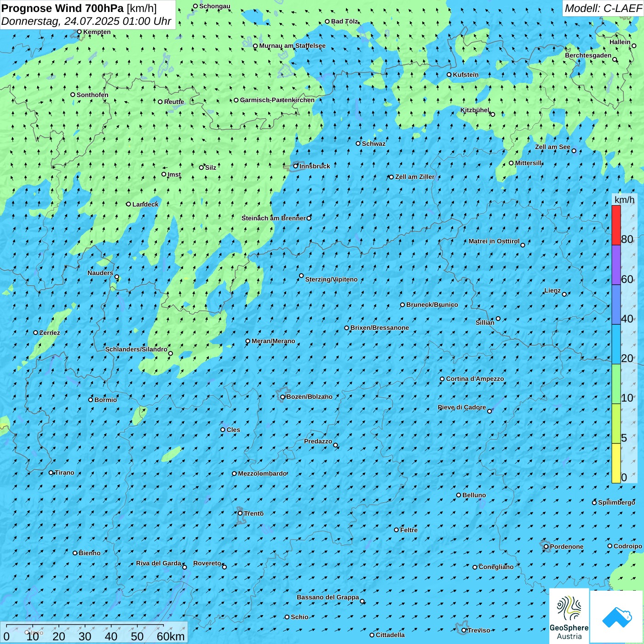
Task: Click the Schlanders/Silandro label
Action: [136, 349]
